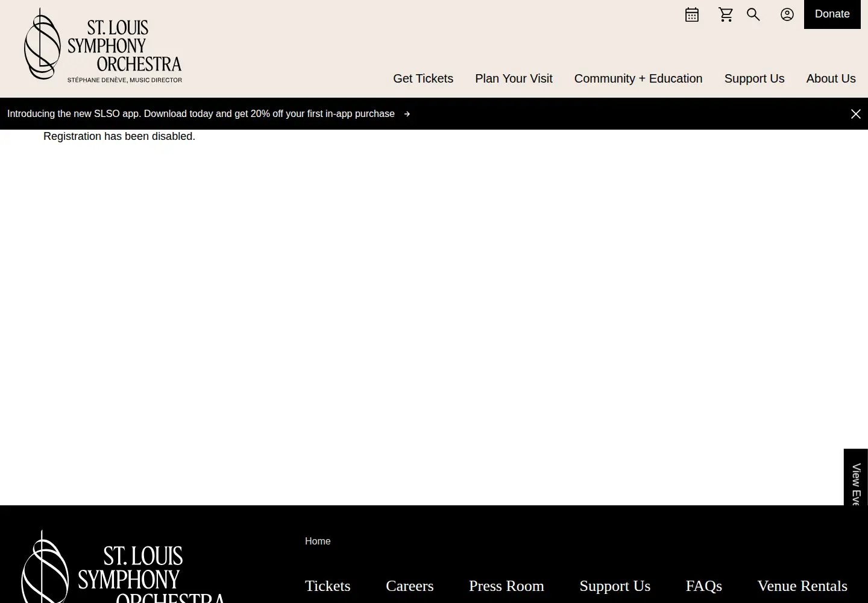Open the Press Room footer link
The width and height of the screenshot is (868, 603).
coord(506,586)
